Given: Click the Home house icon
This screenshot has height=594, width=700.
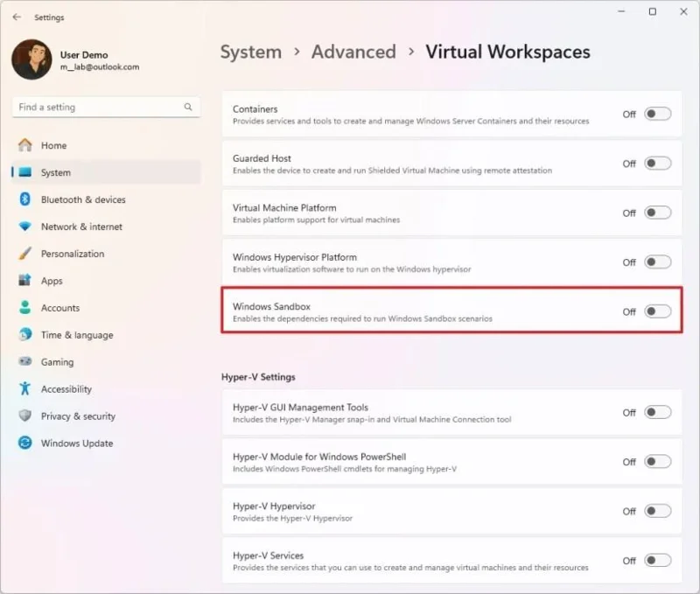Looking at the screenshot, I should 25,145.
